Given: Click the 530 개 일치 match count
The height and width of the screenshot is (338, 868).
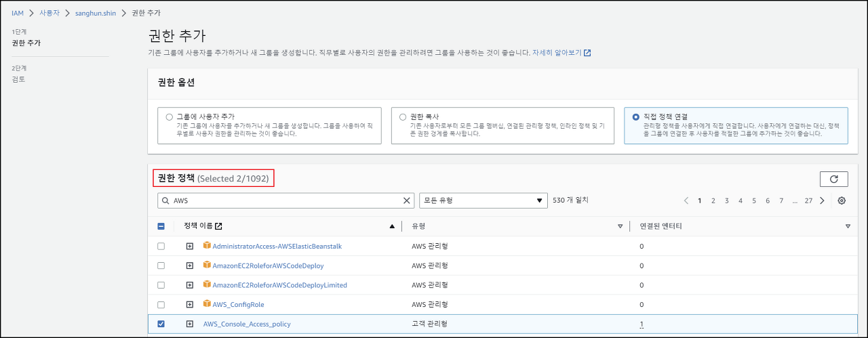Looking at the screenshot, I should coord(571,200).
